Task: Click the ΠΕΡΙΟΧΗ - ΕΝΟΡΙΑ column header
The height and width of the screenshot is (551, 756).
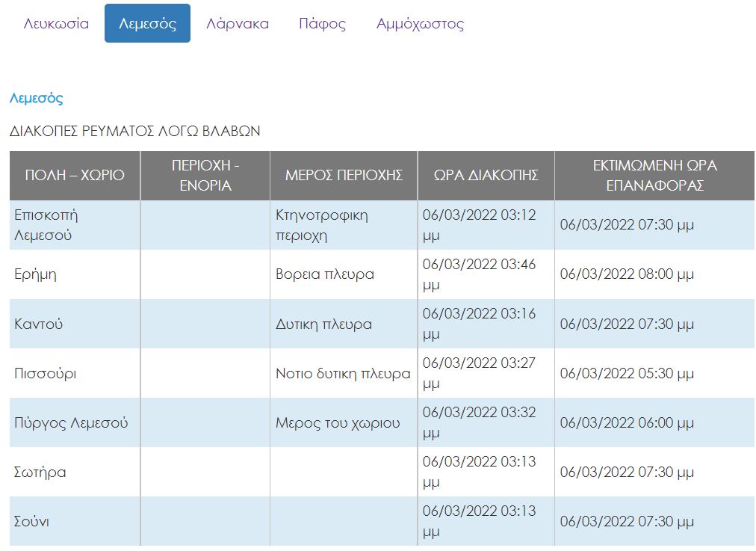Action: point(205,176)
